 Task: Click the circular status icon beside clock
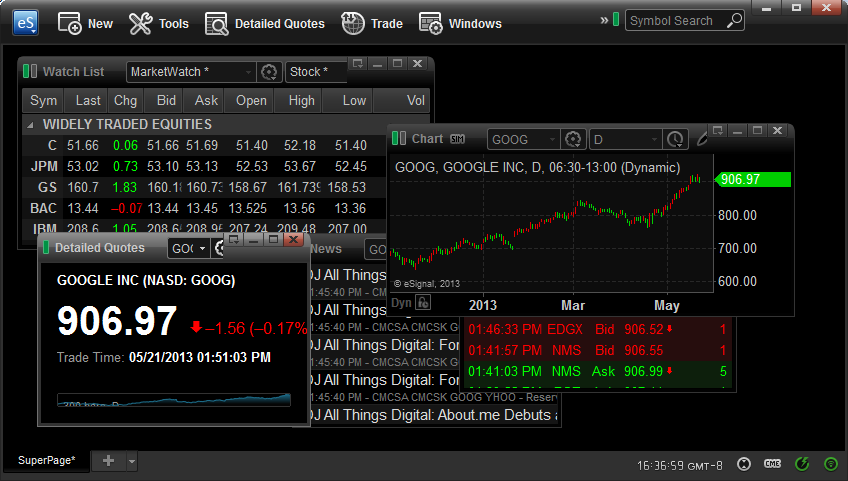[744, 464]
